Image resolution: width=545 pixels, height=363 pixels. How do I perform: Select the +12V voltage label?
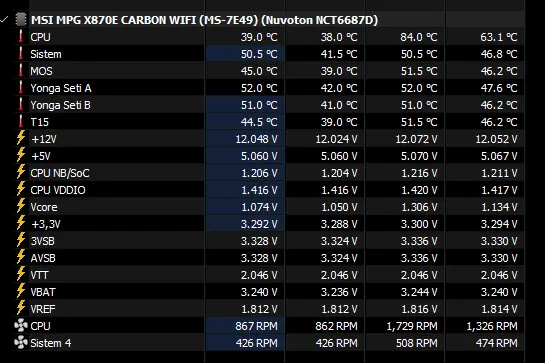pyautogui.click(x=44, y=139)
